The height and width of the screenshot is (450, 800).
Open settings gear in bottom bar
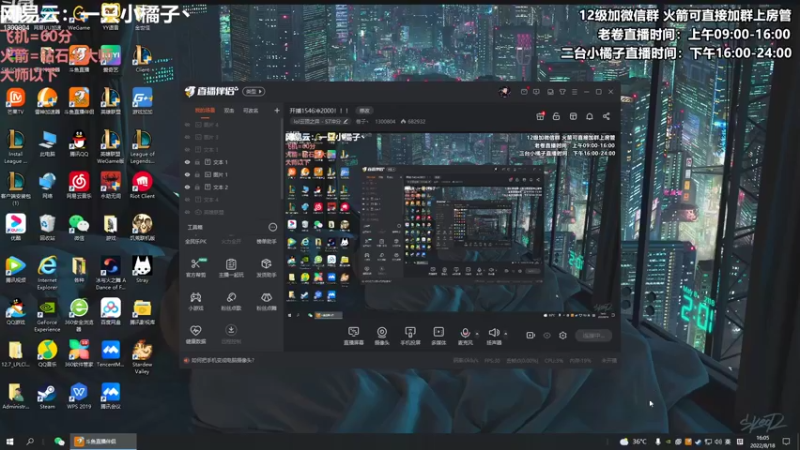563,335
